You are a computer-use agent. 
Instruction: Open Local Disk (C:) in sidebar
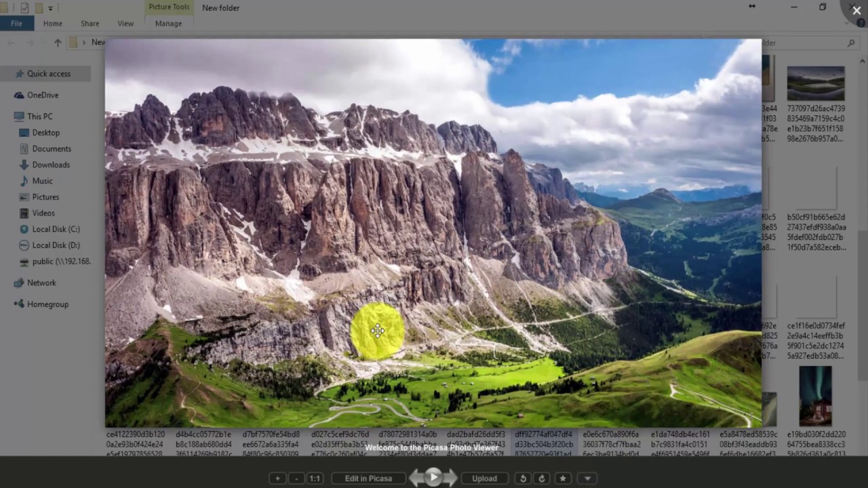(56, 229)
